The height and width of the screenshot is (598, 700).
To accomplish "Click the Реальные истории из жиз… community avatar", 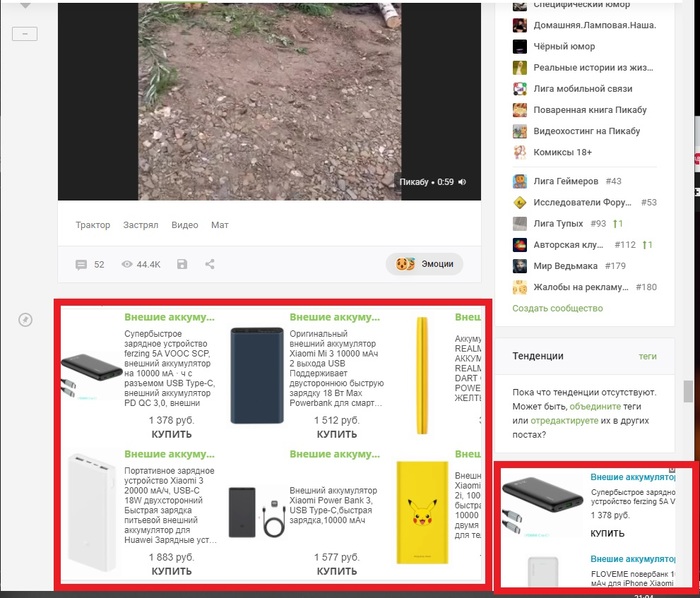I will (x=520, y=68).
